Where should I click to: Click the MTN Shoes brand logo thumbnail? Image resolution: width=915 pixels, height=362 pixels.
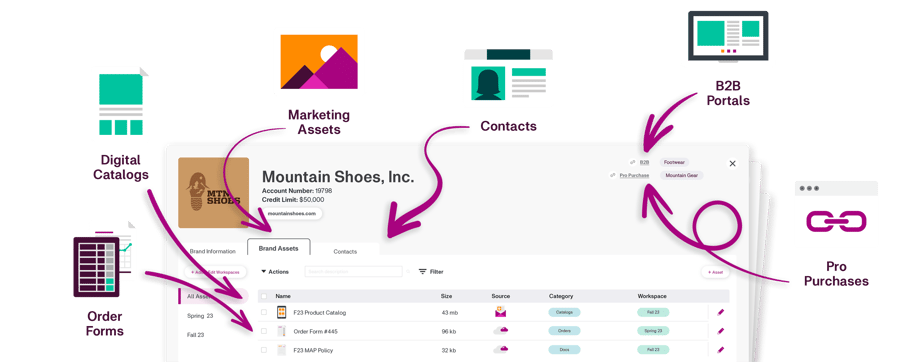(x=214, y=193)
